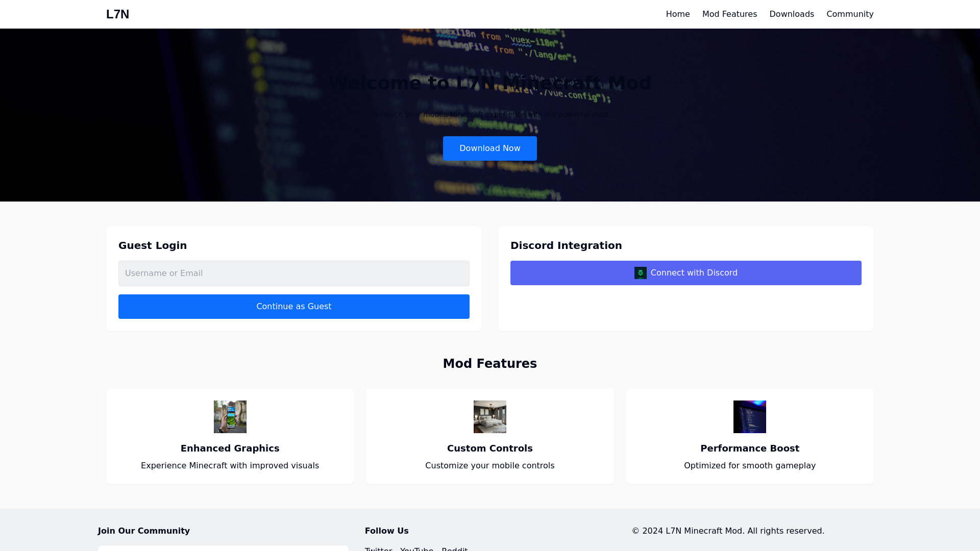Click the Enhanced Graphics feature image
The image size is (980, 551).
click(230, 416)
